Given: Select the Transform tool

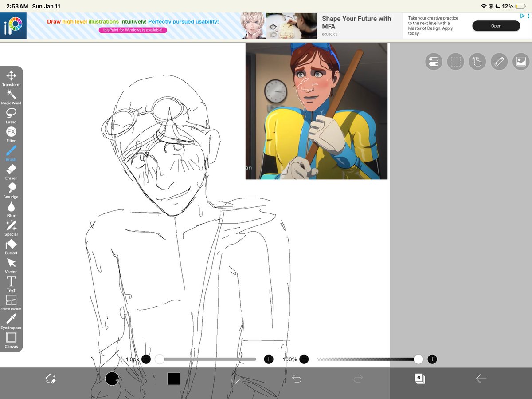Looking at the screenshot, I should (11, 78).
